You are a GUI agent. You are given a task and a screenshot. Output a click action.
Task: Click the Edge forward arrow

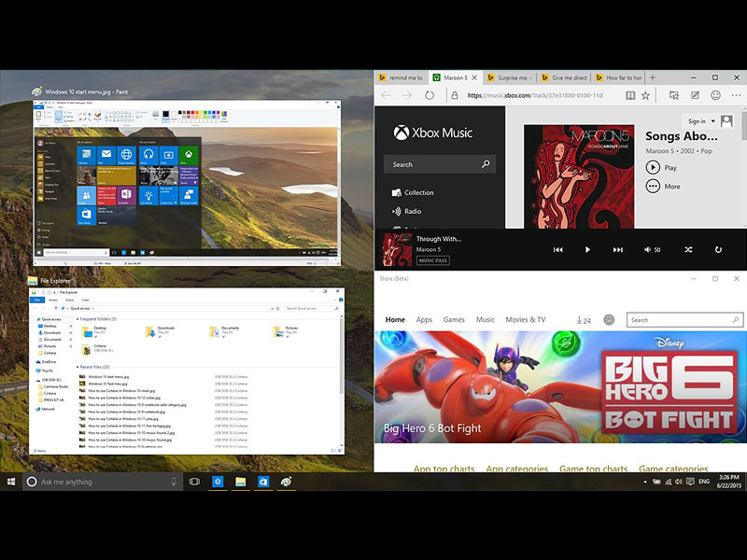406,95
